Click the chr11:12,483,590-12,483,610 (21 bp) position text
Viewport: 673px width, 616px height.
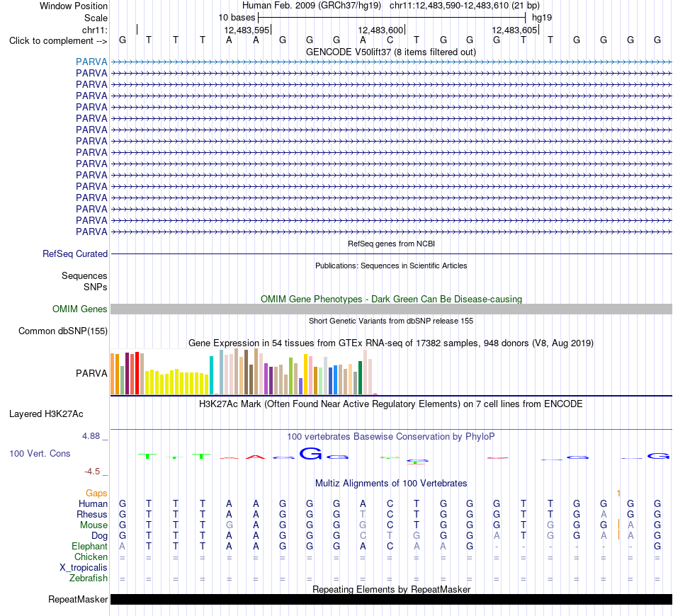(465, 6)
